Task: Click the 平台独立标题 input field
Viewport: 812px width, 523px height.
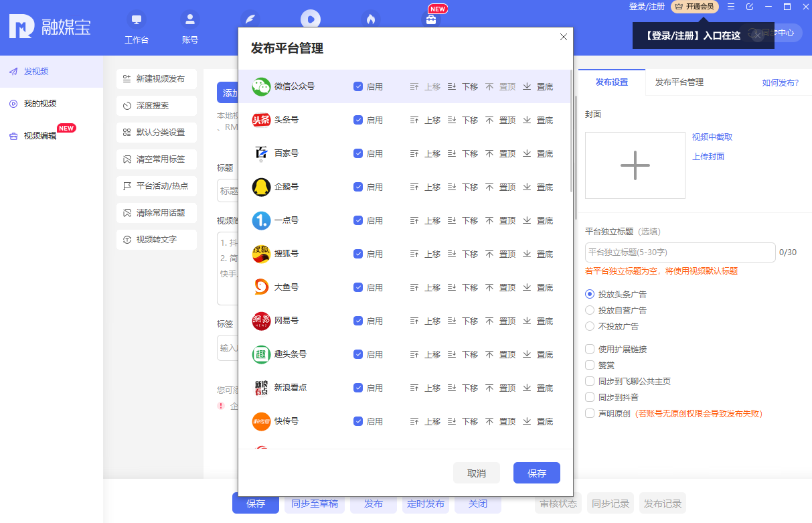Action: click(x=679, y=252)
